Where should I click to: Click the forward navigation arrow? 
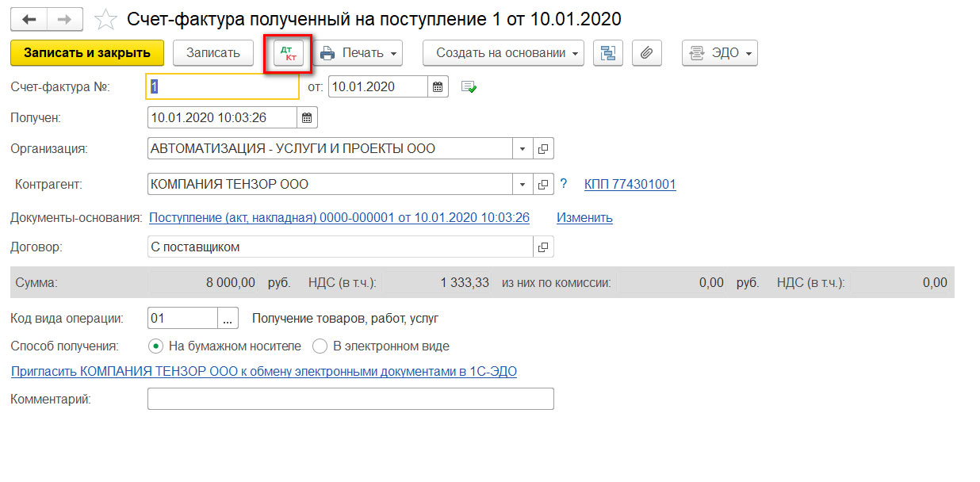click(67, 18)
